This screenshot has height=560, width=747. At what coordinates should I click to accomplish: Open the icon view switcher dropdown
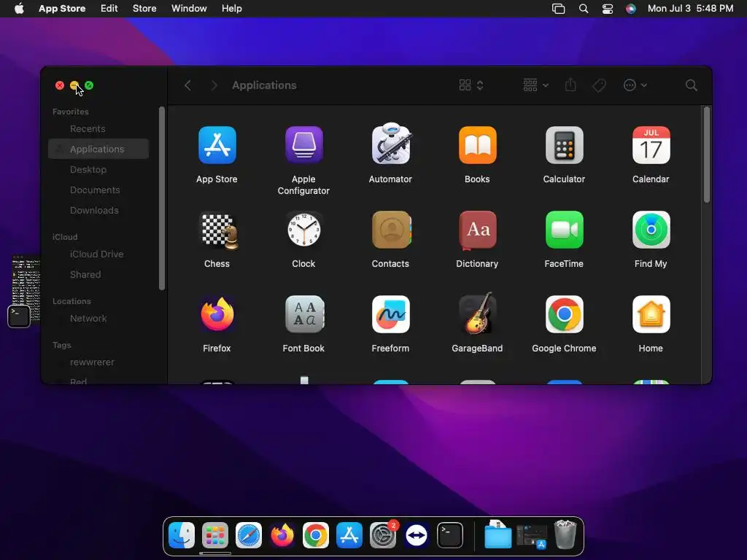point(471,85)
